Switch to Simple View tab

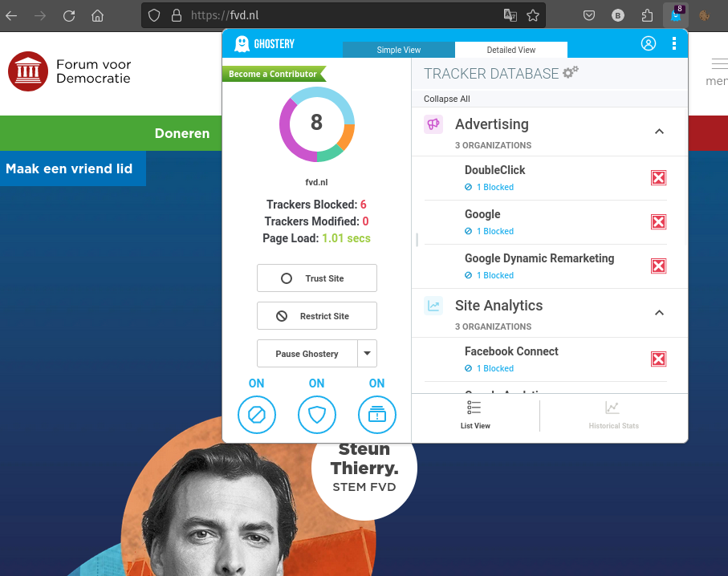pos(398,50)
